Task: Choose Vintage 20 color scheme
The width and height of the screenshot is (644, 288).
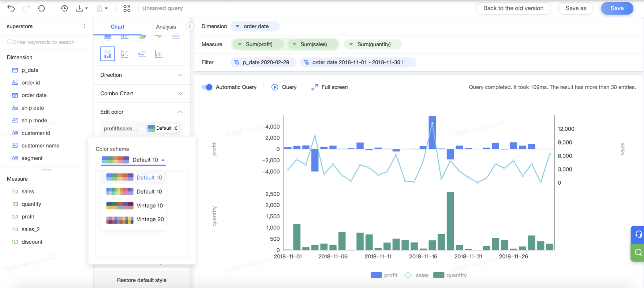Action: point(134,219)
